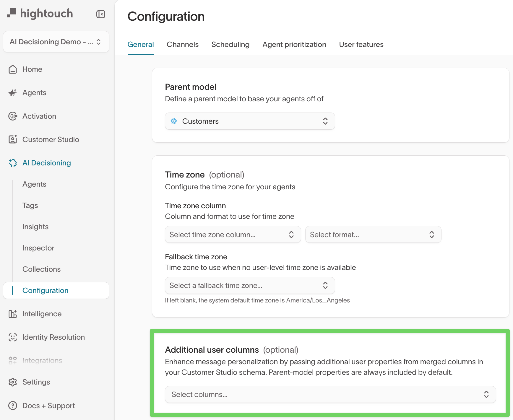Select the Home icon in the sidebar

click(13, 69)
